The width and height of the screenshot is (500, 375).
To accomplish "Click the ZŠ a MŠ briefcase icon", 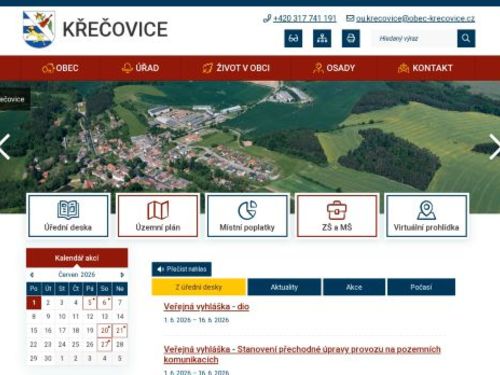I will coord(337,210).
